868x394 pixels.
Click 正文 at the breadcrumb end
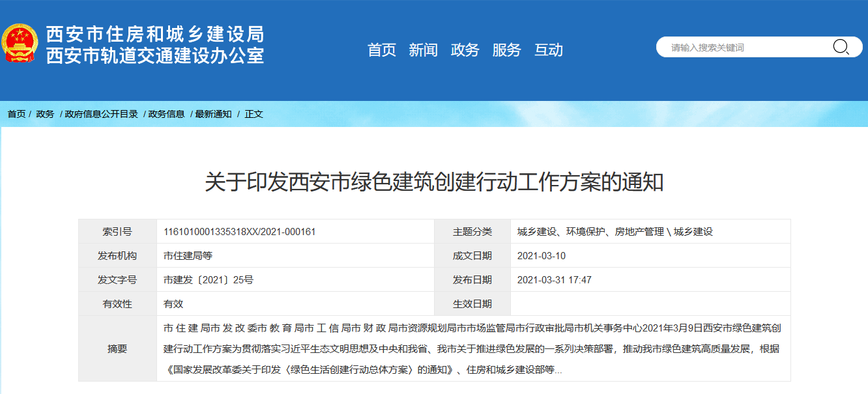(253, 114)
